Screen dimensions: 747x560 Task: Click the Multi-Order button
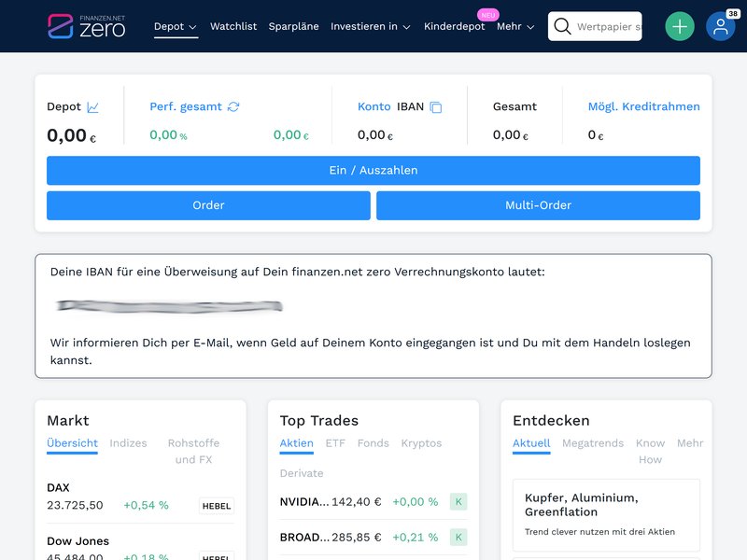538,205
